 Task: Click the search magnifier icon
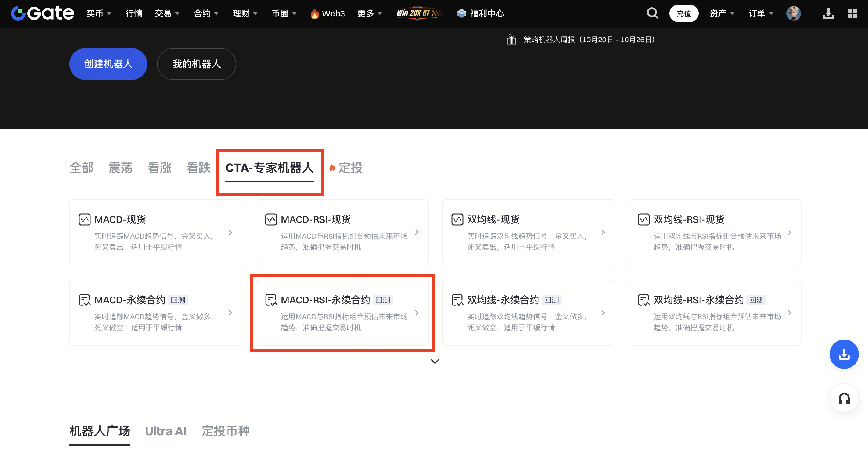tap(652, 13)
